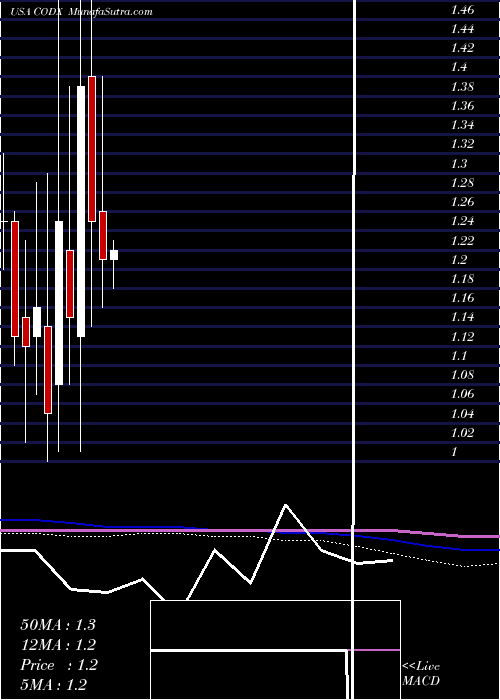The height and width of the screenshot is (700, 500).
Task: Click the 1.34 price axis label
Action: 462,125
